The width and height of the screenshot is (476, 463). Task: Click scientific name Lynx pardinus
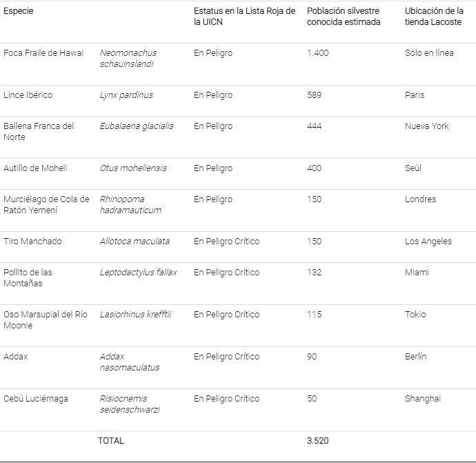coord(126,95)
